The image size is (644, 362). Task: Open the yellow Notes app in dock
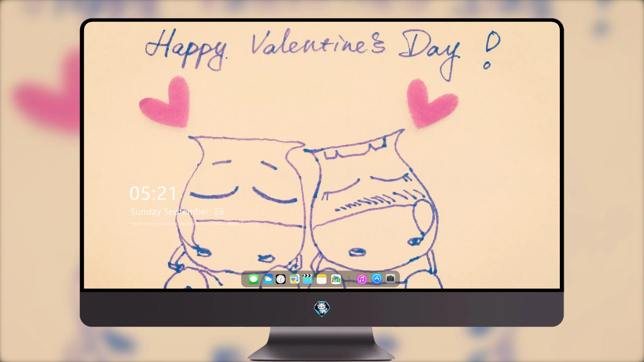point(321,279)
